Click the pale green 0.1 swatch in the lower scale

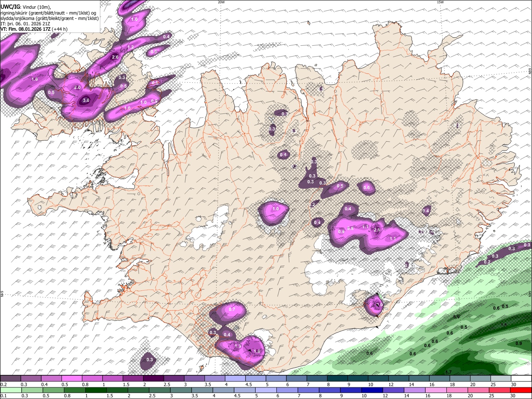click(x=10, y=390)
